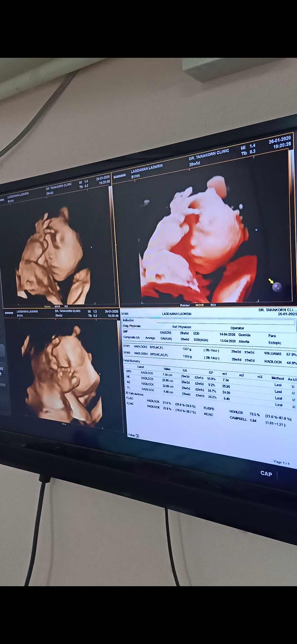
Task: Click the CAP label at bottom right
Action: click(x=266, y=473)
